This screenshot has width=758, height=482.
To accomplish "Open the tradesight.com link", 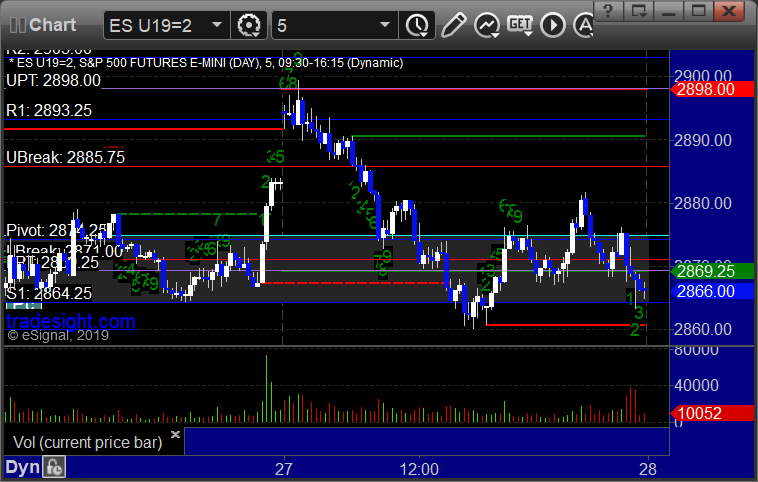I will pyautogui.click(x=71, y=321).
